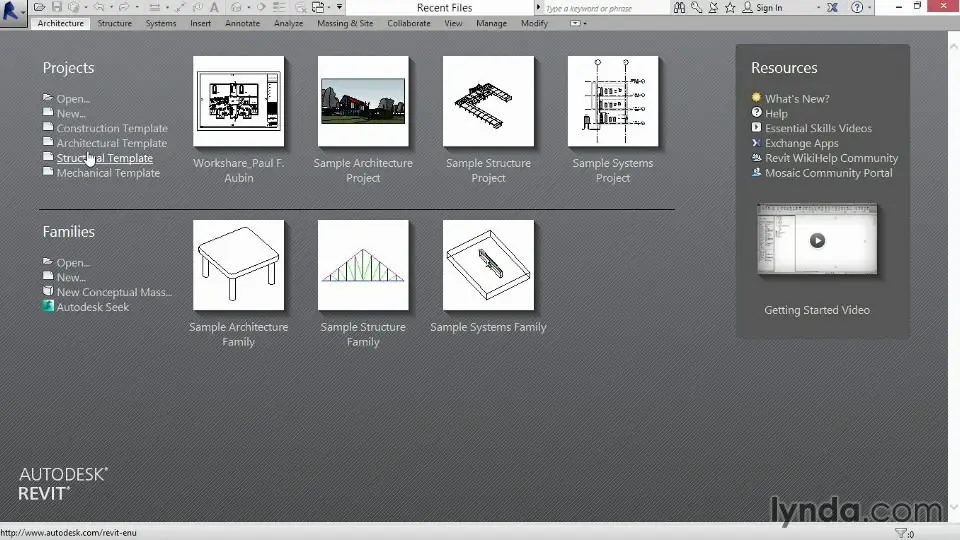Screen dimensions: 960x540
Task: Open the Manage ribbon tab
Action: (492, 23)
